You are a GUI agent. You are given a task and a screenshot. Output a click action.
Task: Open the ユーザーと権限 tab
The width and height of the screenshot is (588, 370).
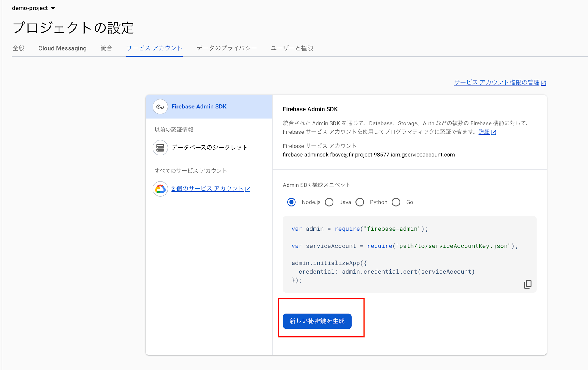point(292,48)
